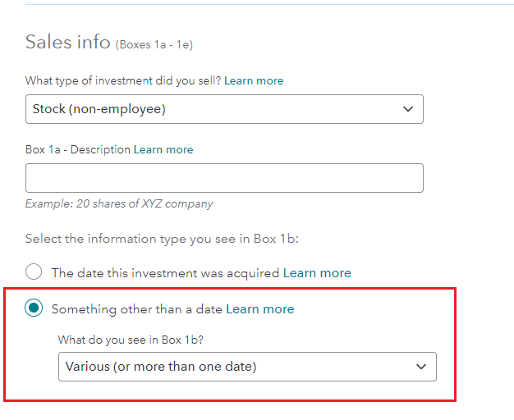
Task: Click the chevron arrow on the Box 1b dropdown
Action: coord(421,367)
